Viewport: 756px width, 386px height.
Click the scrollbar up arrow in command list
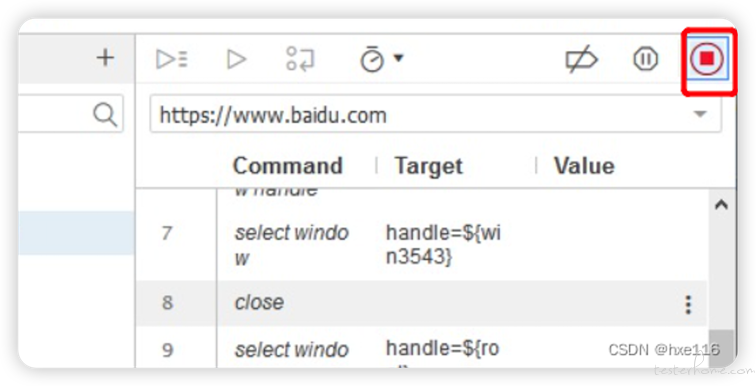tap(721, 204)
